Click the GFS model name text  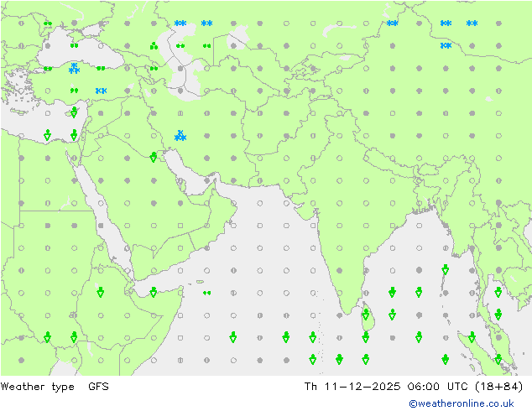pos(98,387)
